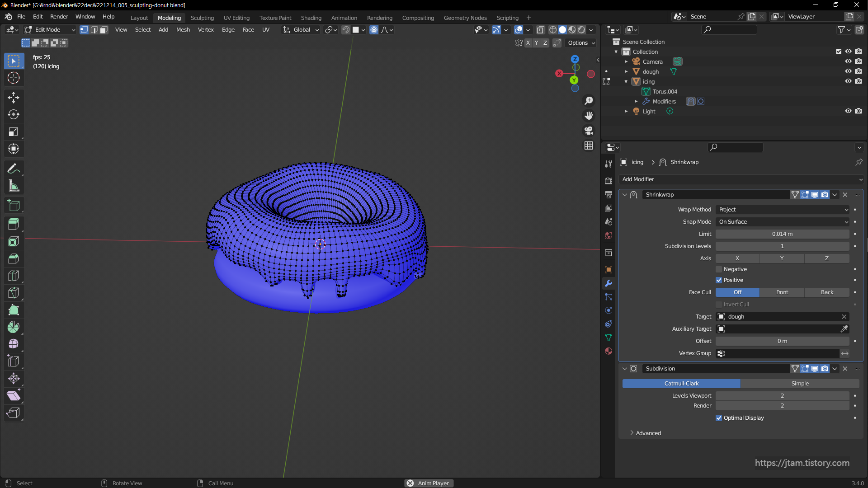Open the Add Modifier dropdown
Screen dimensions: 868x488
click(741, 179)
